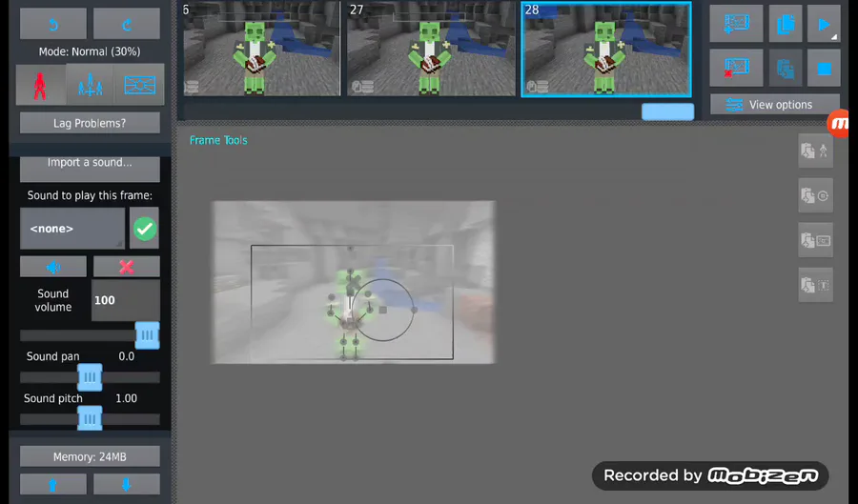Click the camera circle center square handle
858x504 pixels.
pyautogui.click(x=383, y=310)
